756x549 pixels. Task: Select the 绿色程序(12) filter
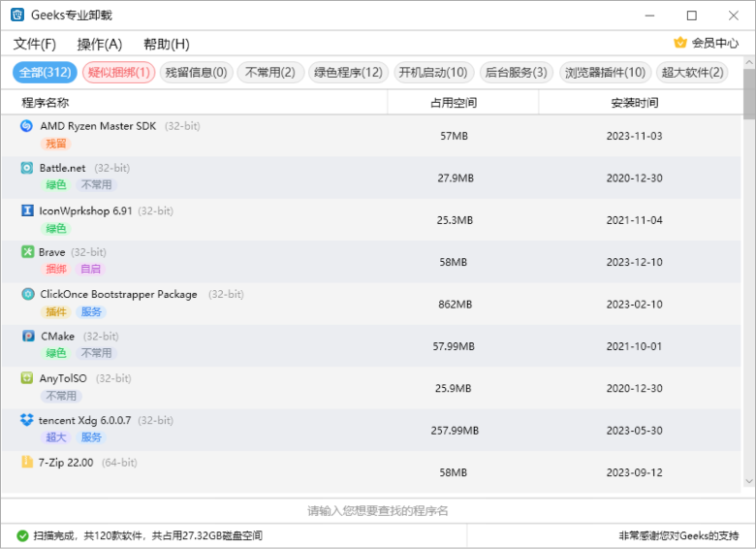[348, 73]
